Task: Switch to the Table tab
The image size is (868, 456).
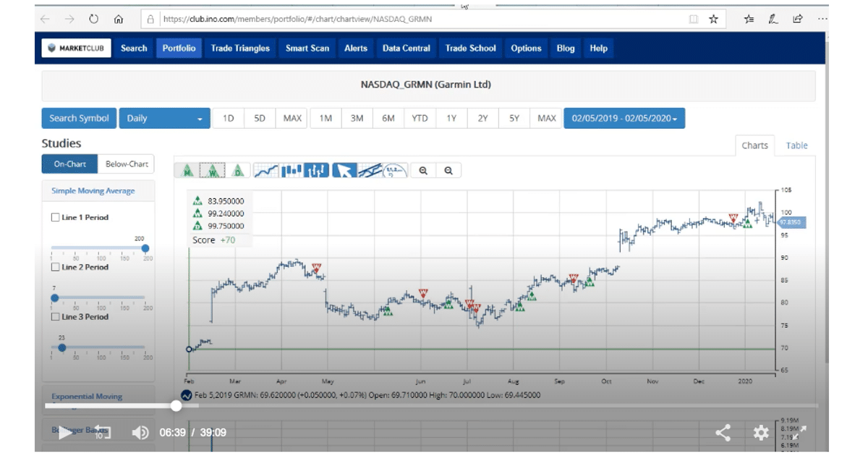Action: [796, 145]
